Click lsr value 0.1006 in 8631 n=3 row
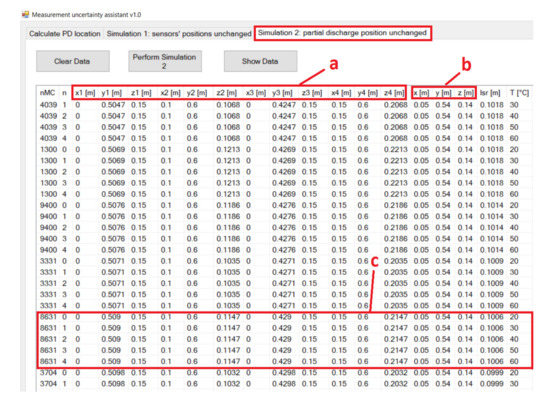Screen dimensions: 550x403 (491, 350)
